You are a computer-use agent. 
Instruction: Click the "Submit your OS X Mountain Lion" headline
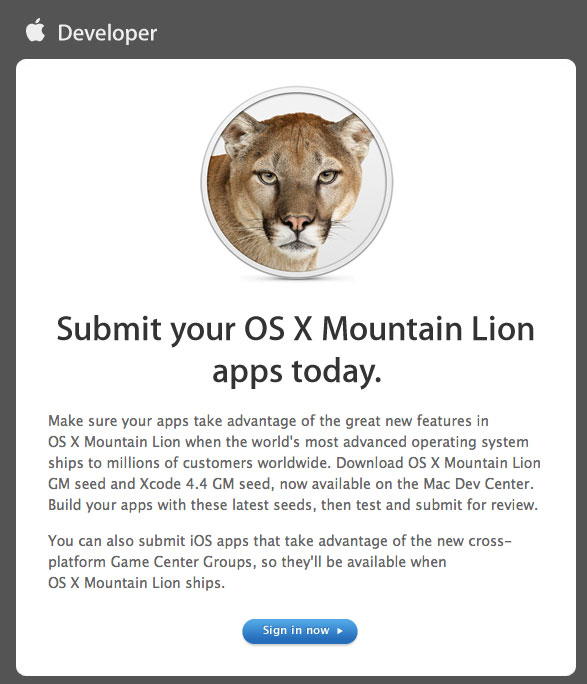click(x=295, y=330)
